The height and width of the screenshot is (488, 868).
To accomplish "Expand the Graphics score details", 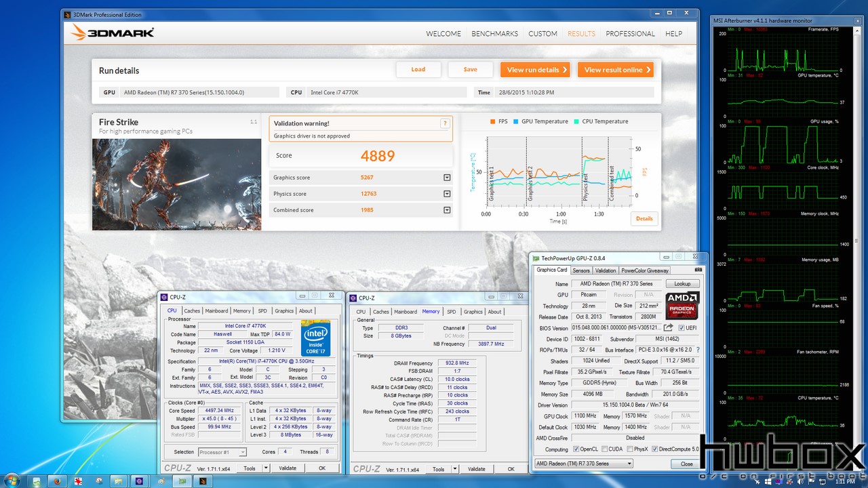I will pyautogui.click(x=447, y=178).
